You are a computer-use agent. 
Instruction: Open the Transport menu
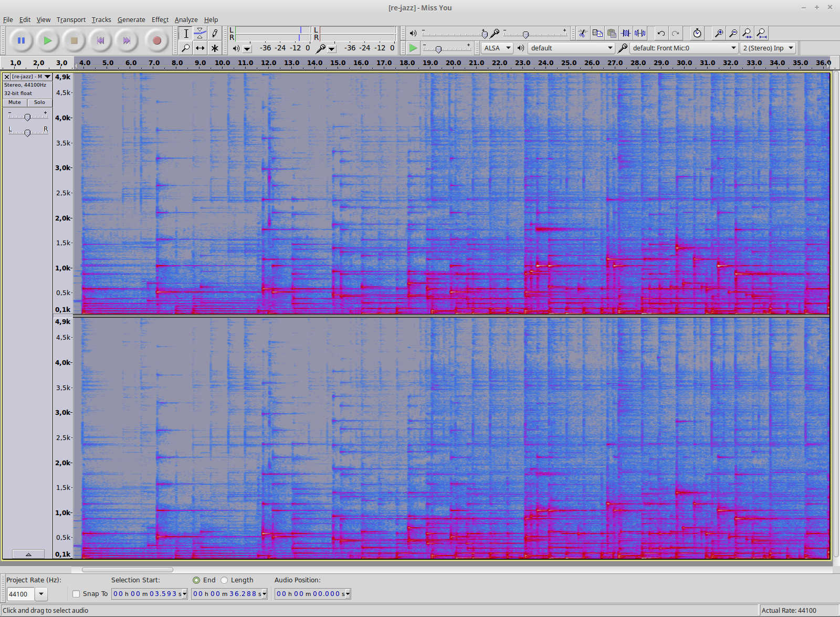pyautogui.click(x=71, y=19)
